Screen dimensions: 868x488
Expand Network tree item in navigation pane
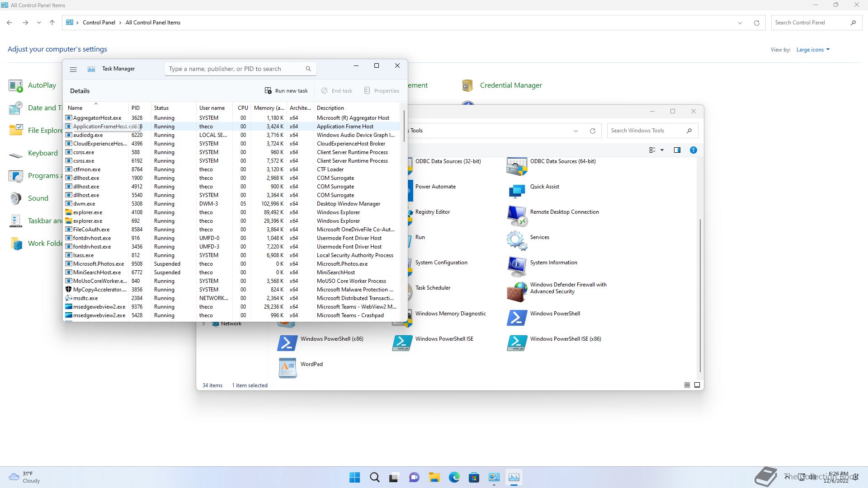[204, 324]
